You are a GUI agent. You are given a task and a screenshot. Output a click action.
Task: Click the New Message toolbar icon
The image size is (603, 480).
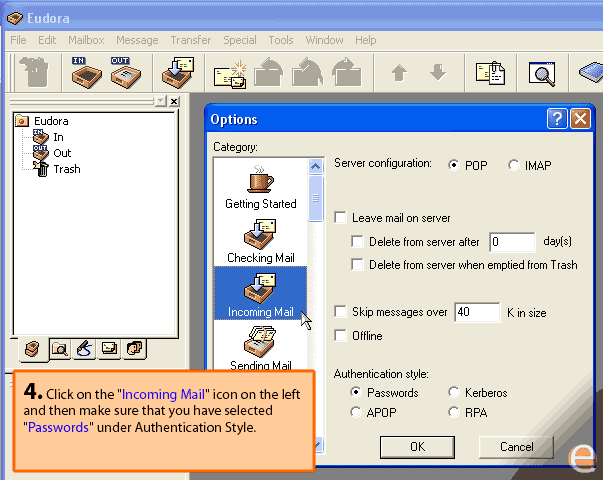coord(230,74)
